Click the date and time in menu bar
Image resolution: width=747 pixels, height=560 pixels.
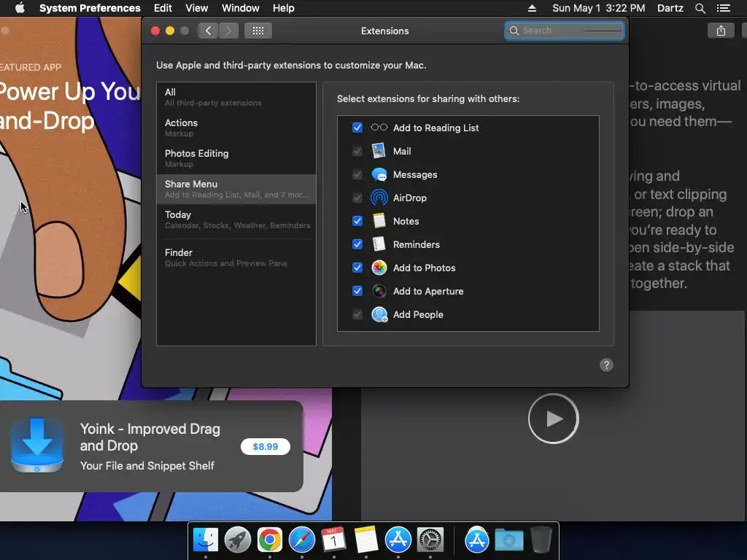599,8
